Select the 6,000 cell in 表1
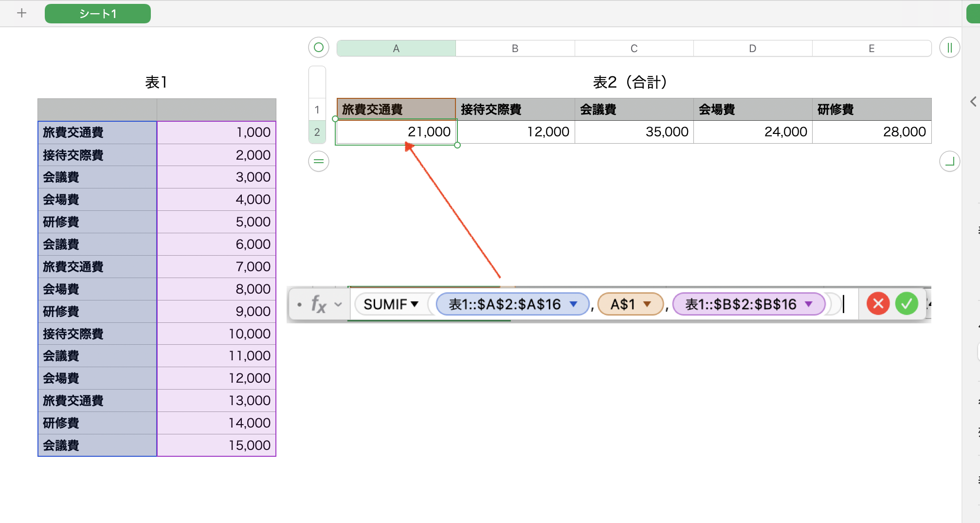Viewport: 980px width, 523px height. [x=216, y=244]
